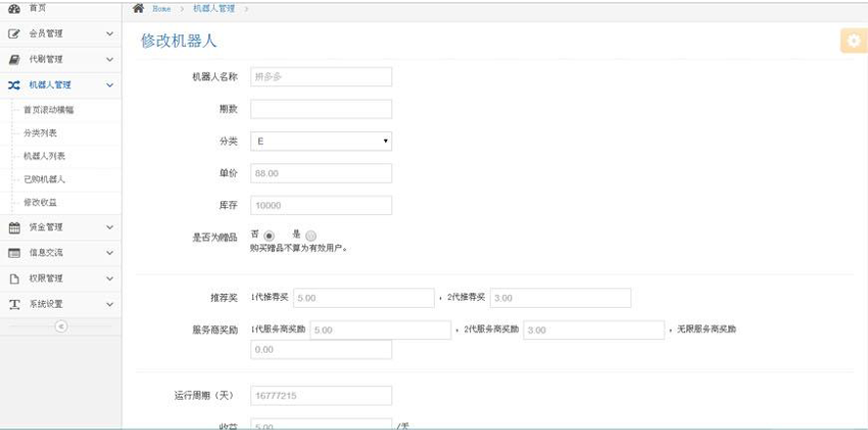Click the text icon beside 系统设置
Screen dimensions: 868x430
[15, 304]
